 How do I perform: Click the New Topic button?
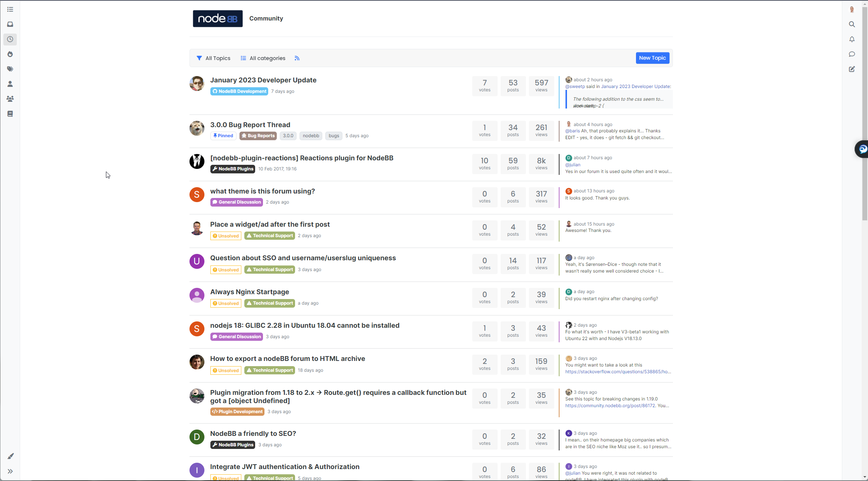[652, 58]
